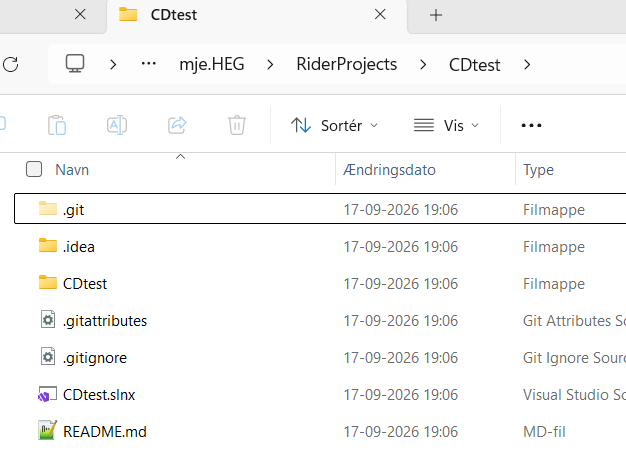626x473 pixels.
Task: Click the Git Ignore type cell
Action: point(574,358)
